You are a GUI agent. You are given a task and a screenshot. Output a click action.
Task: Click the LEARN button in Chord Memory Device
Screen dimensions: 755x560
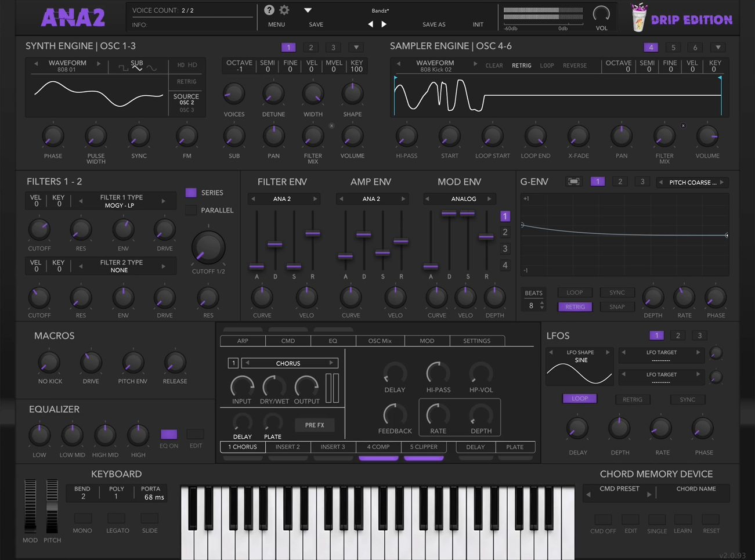pyautogui.click(x=683, y=519)
